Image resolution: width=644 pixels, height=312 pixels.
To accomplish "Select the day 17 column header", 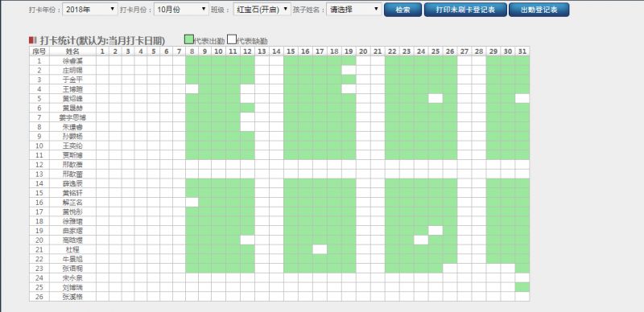I will pyautogui.click(x=320, y=51).
